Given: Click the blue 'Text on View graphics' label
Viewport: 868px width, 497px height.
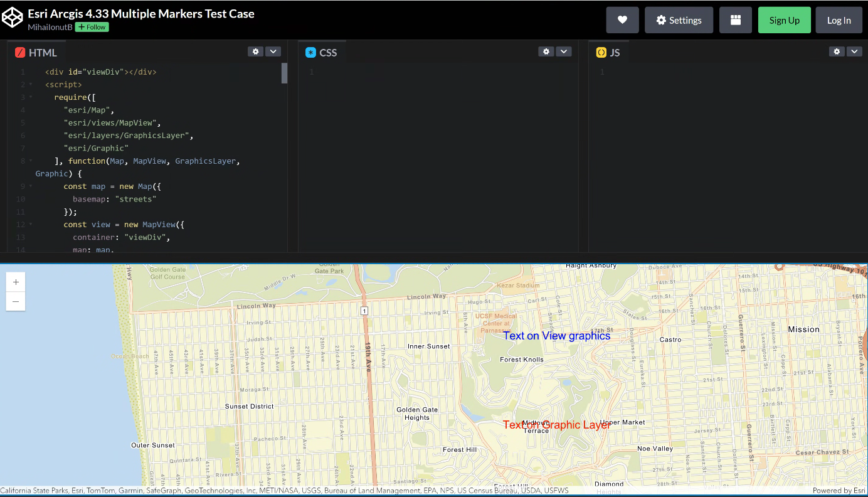Looking at the screenshot, I should click(x=556, y=336).
